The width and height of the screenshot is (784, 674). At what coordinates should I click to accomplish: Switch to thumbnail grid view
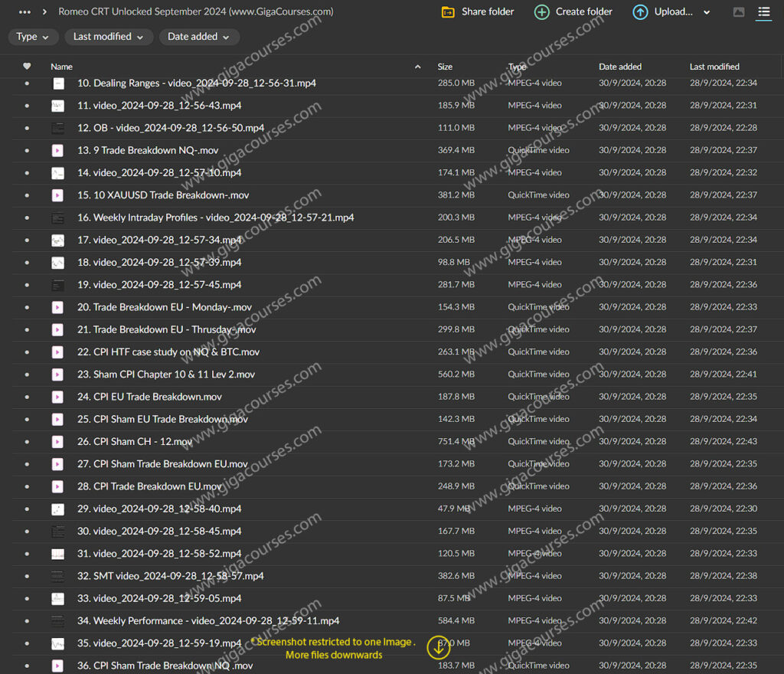(739, 12)
